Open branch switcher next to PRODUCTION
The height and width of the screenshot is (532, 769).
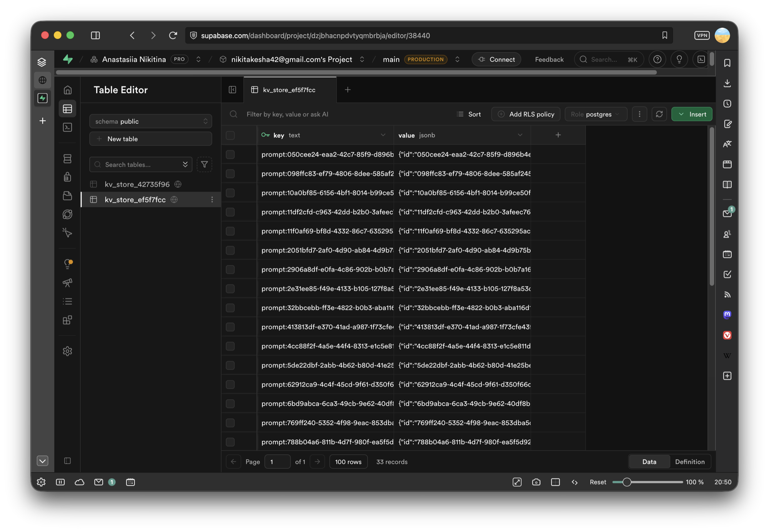457,59
